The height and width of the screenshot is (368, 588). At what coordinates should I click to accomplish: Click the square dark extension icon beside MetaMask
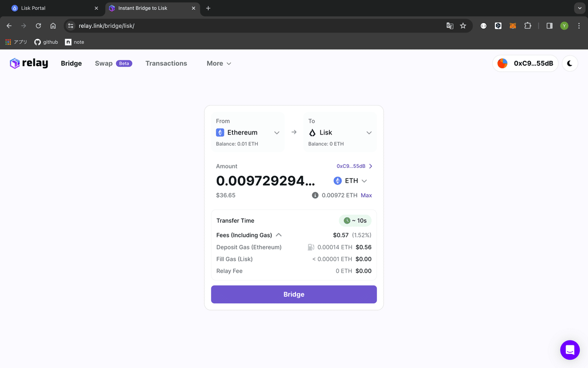pyautogui.click(x=498, y=26)
